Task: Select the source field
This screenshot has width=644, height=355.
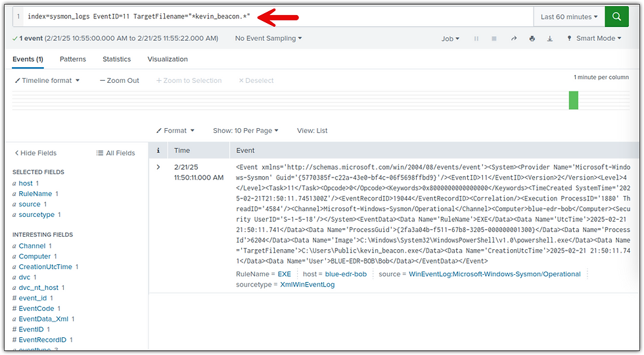Action: click(x=30, y=204)
